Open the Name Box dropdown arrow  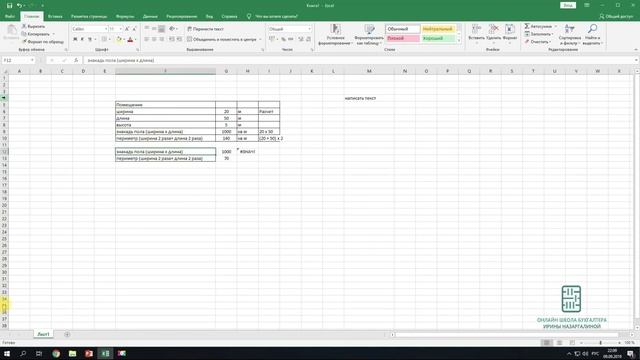point(32,60)
